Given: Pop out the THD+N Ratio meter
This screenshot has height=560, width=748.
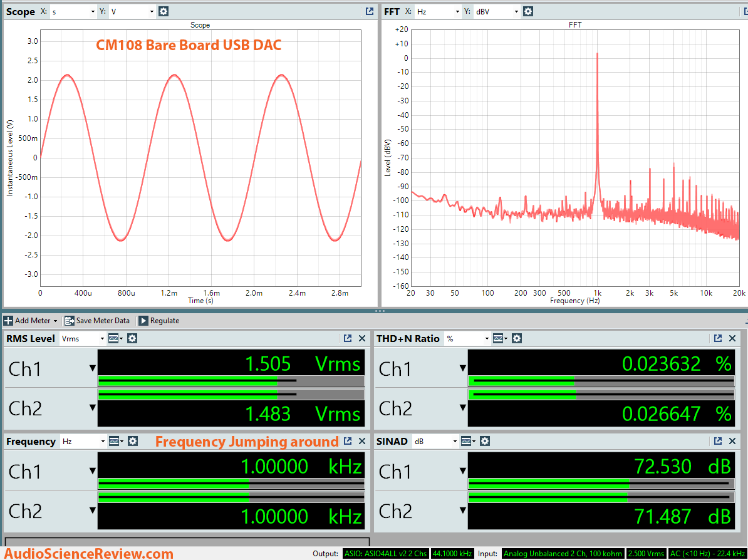Looking at the screenshot, I should (718, 338).
